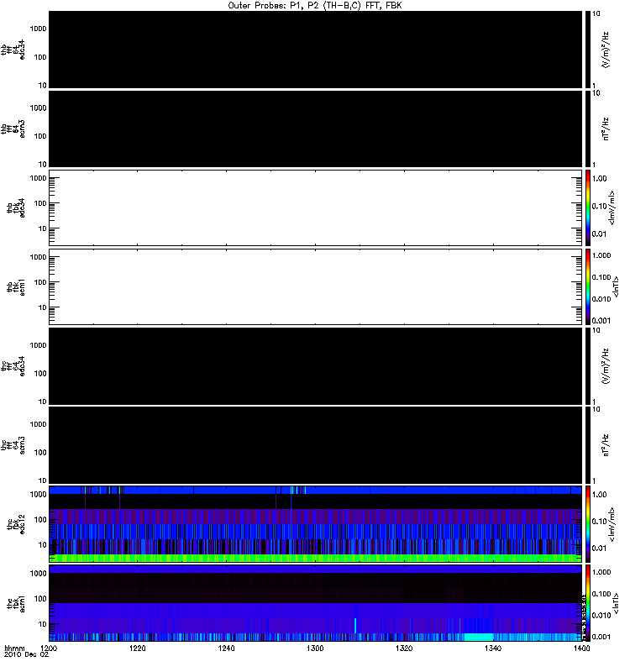This screenshot has height=672, width=630.
Task: Click the bright cyan band near 1340 in thc fbk scm1
Action: point(479,638)
